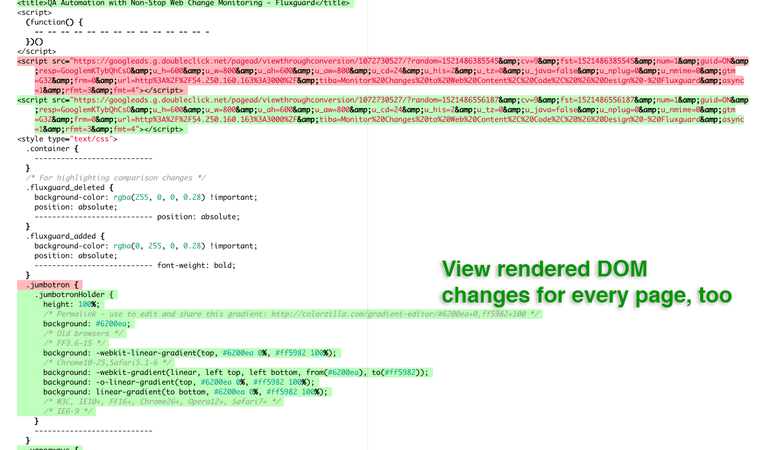Select the '-webkit-gradient(linear, left top' line
775x450 pixels.
click(x=237, y=372)
